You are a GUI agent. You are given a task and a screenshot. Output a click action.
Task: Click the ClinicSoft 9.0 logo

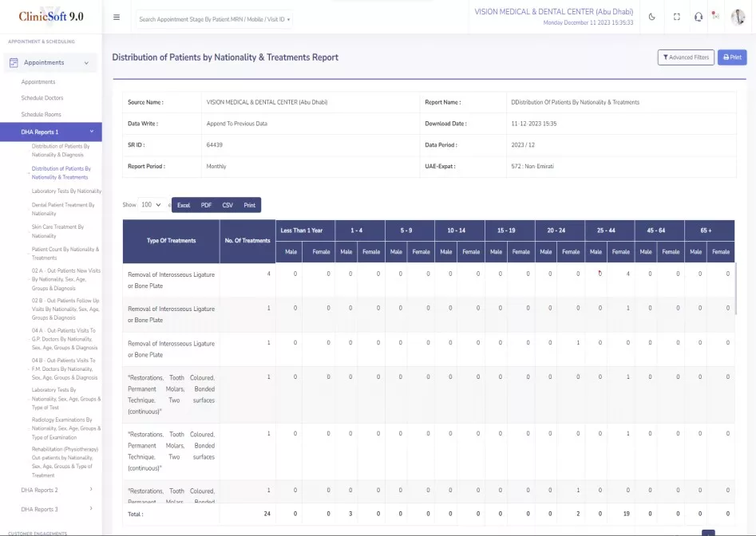coord(51,17)
